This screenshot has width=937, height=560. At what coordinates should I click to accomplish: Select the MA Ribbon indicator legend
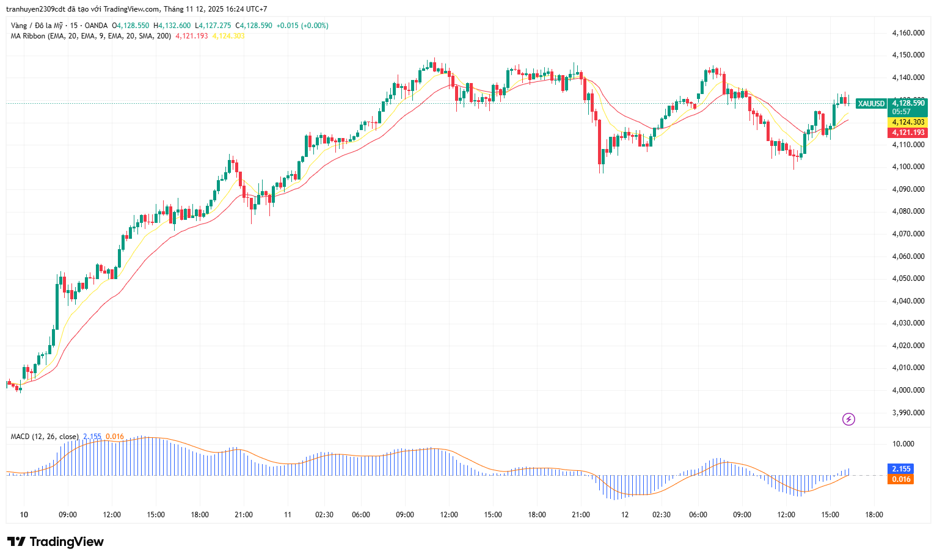coord(90,36)
